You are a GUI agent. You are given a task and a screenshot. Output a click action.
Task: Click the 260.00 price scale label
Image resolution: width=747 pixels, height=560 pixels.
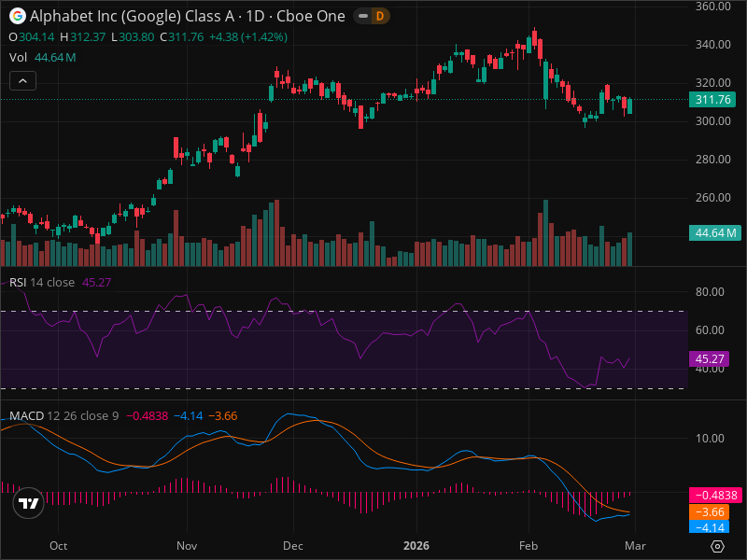[712, 197]
